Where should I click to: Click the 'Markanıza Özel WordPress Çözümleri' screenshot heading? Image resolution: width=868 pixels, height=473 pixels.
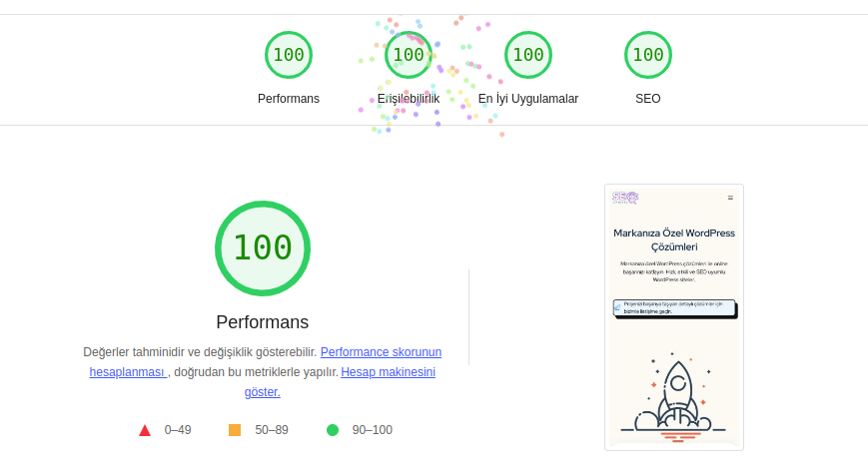click(x=674, y=239)
